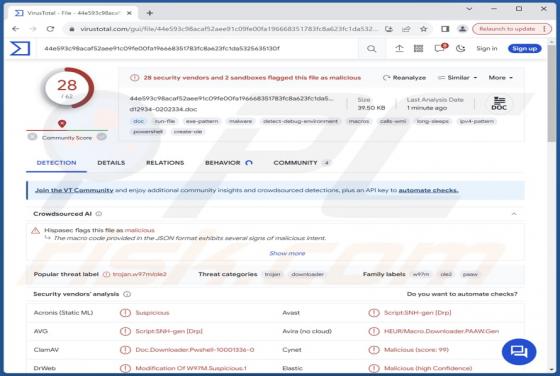This screenshot has width=560, height=376.
Task: Open the apps grid icon
Action: click(x=419, y=49)
